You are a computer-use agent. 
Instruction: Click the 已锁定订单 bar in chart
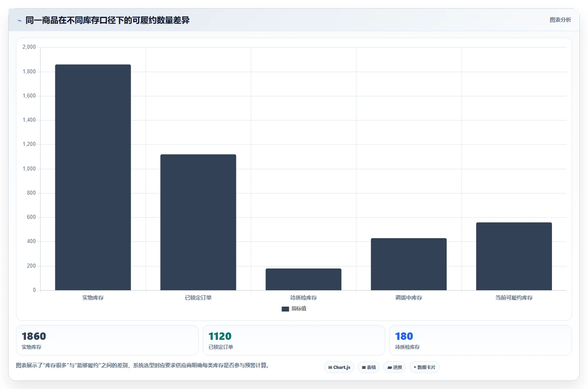pos(198,222)
